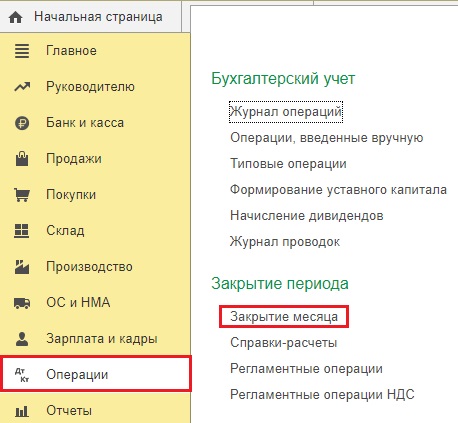Screen dimensions: 458x423
Task: Open Операции, введенные вручную
Action: pyautogui.click(x=327, y=138)
